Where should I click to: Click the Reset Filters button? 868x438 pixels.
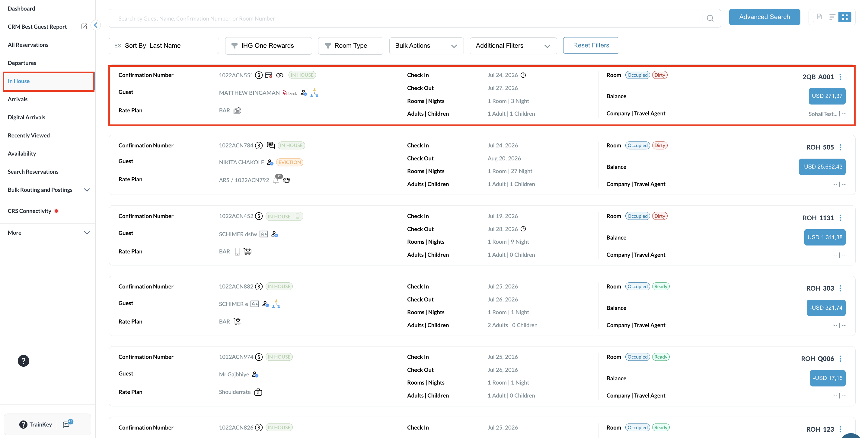(x=591, y=46)
